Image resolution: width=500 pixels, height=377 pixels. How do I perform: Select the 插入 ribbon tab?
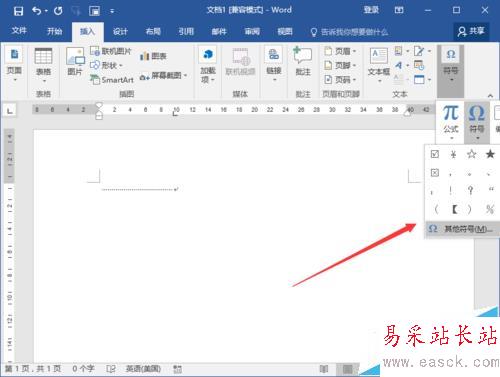point(87,32)
